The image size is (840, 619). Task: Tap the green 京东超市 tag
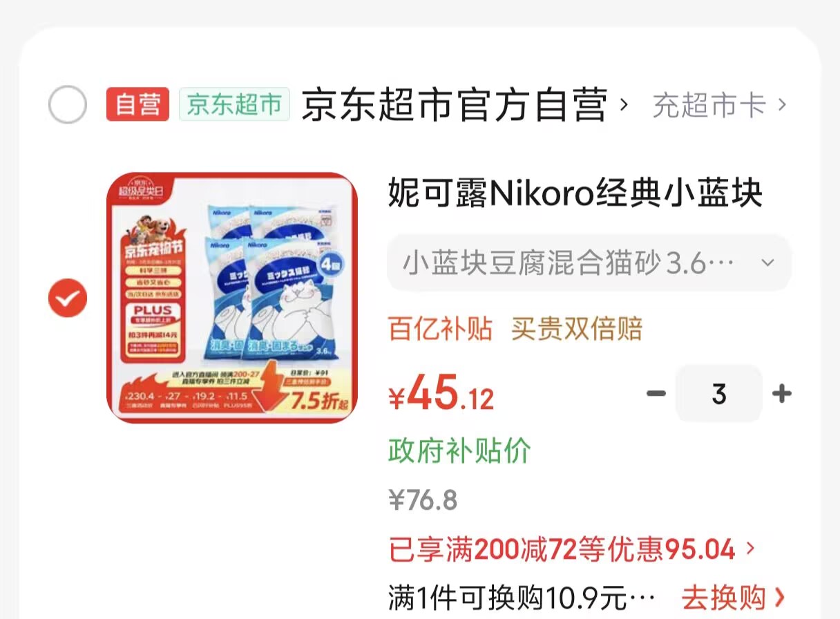[x=234, y=104]
